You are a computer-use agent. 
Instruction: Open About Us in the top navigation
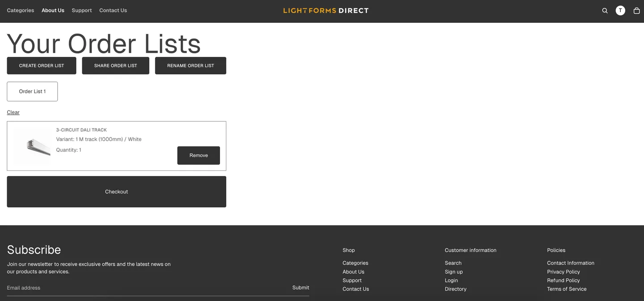(x=53, y=10)
